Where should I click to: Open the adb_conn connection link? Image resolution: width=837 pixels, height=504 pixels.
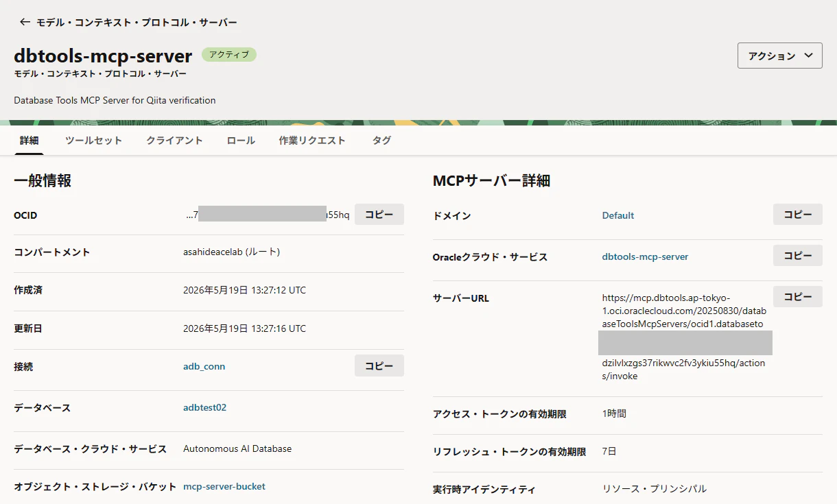(204, 366)
